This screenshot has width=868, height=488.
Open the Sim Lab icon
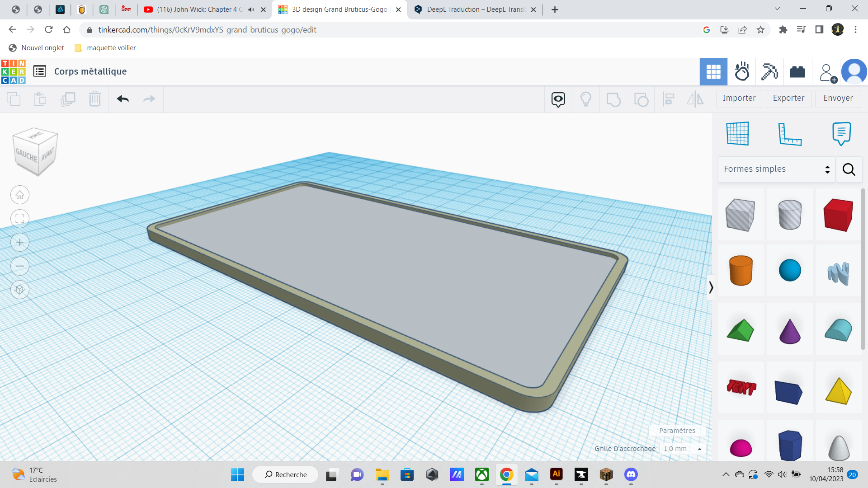[x=742, y=72]
